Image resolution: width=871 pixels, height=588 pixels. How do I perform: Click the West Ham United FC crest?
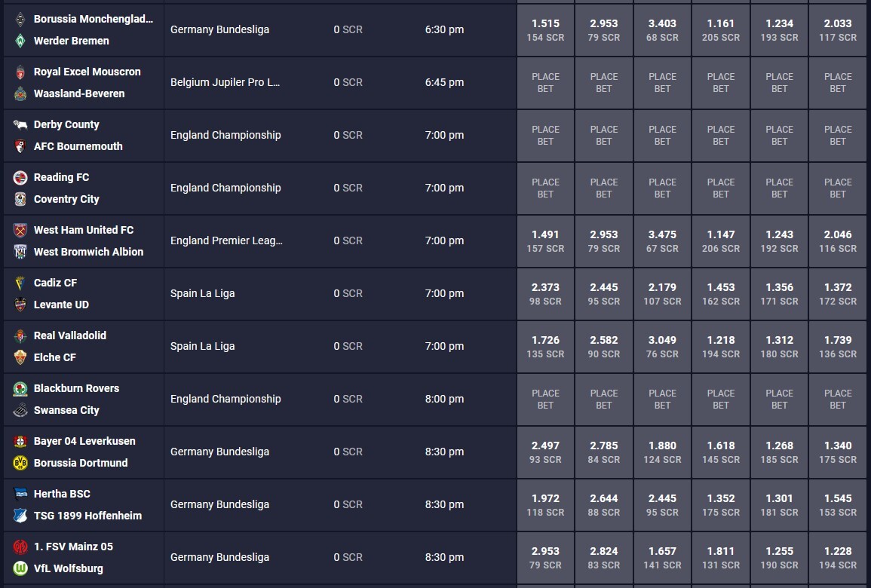point(20,230)
